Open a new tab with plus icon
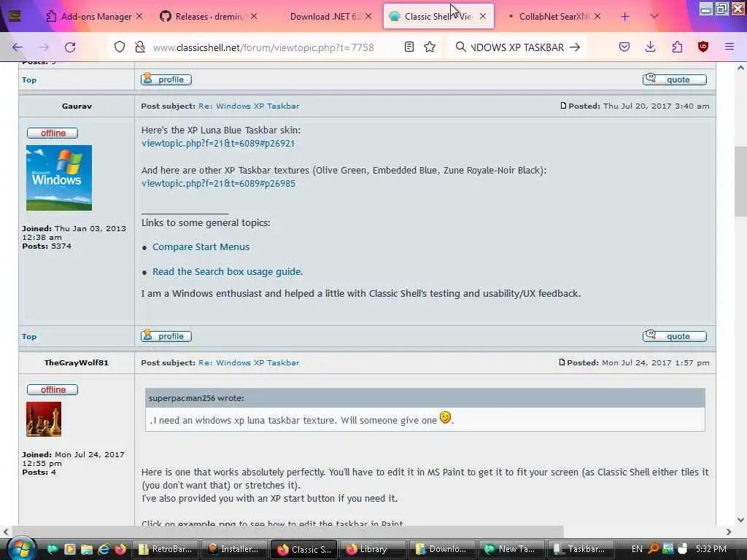747x560 pixels. [625, 17]
